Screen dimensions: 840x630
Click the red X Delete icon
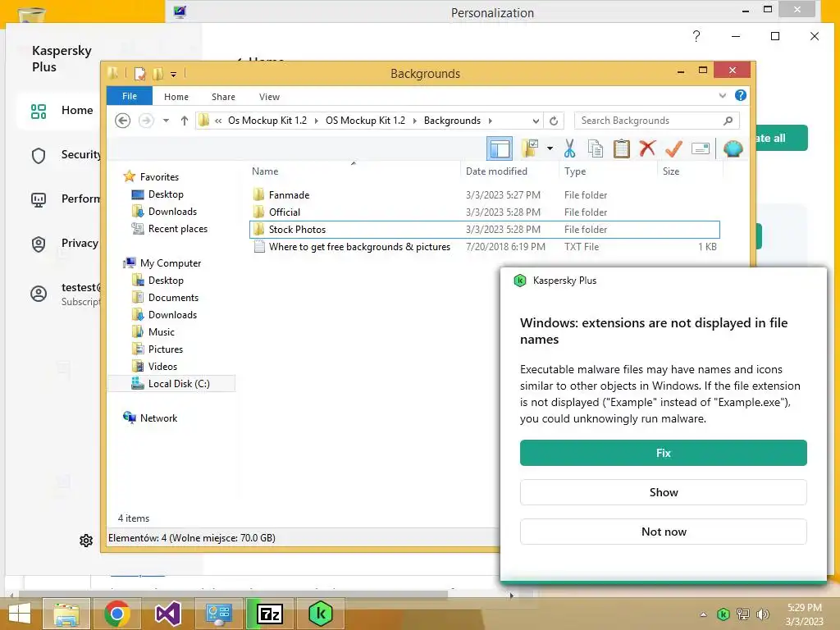pos(647,148)
